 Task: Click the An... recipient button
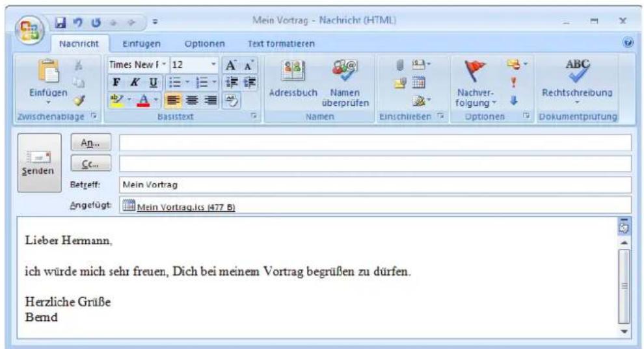point(91,143)
